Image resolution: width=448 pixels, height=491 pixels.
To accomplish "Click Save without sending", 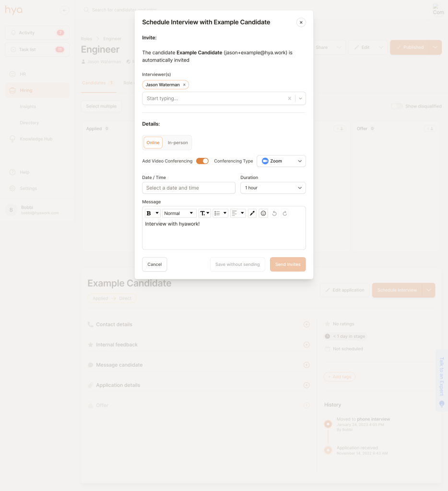I will point(237,264).
